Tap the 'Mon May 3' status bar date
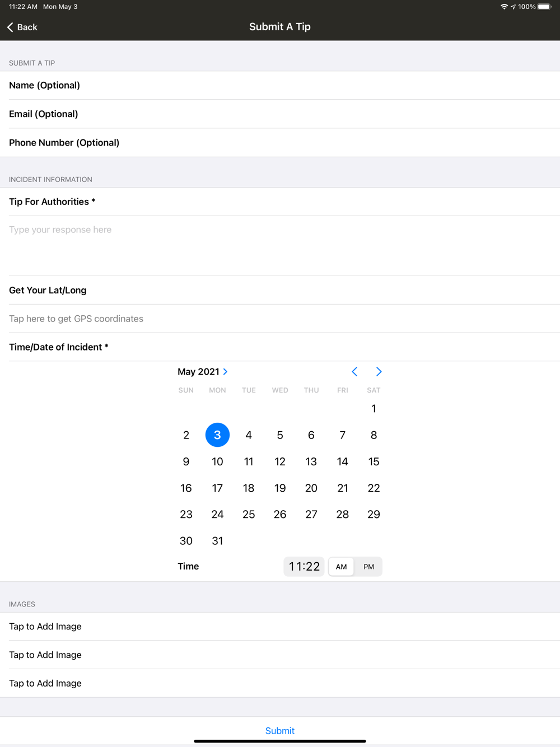 pos(60,7)
